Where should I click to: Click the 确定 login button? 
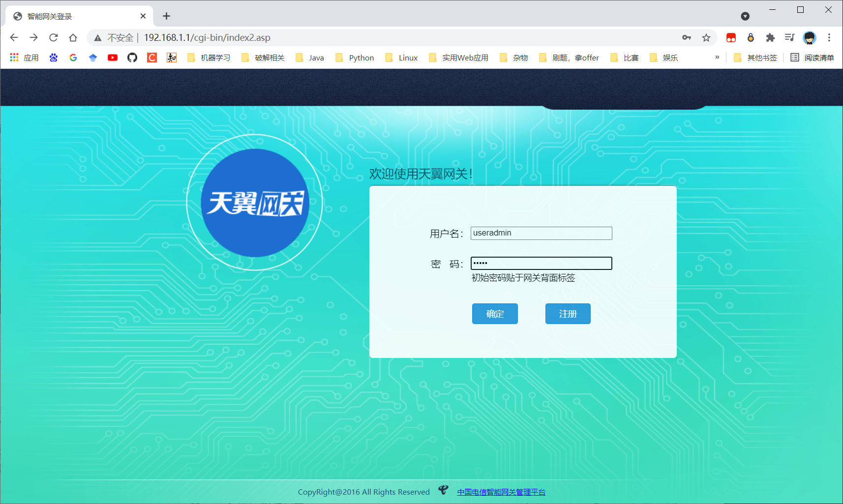coord(495,314)
